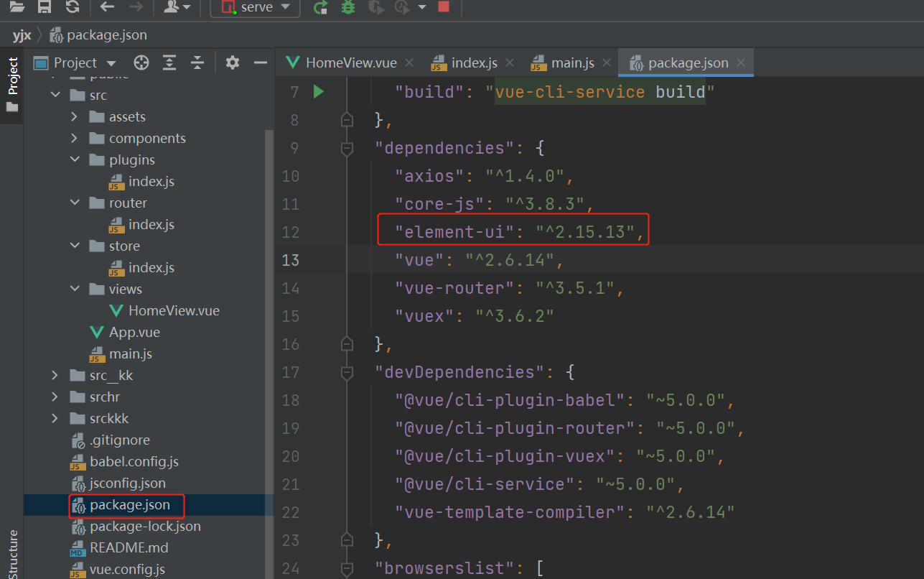The image size is (924, 579).
Task: Click the "^2.6.14" vue version value on line 13
Action: pos(510,260)
